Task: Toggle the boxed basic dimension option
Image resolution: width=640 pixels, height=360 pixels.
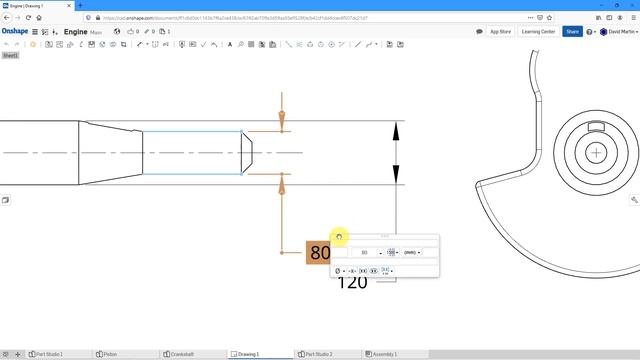Action: pyautogui.click(x=362, y=271)
